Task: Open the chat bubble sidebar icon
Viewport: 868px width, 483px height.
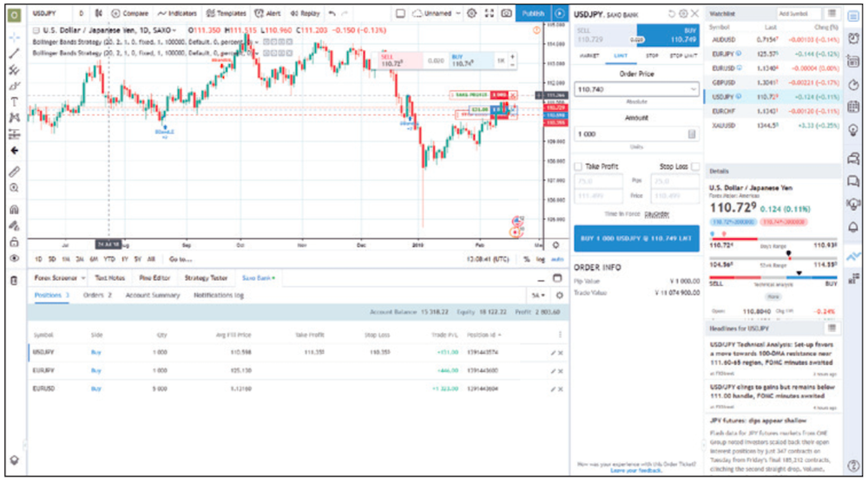Action: [853, 181]
